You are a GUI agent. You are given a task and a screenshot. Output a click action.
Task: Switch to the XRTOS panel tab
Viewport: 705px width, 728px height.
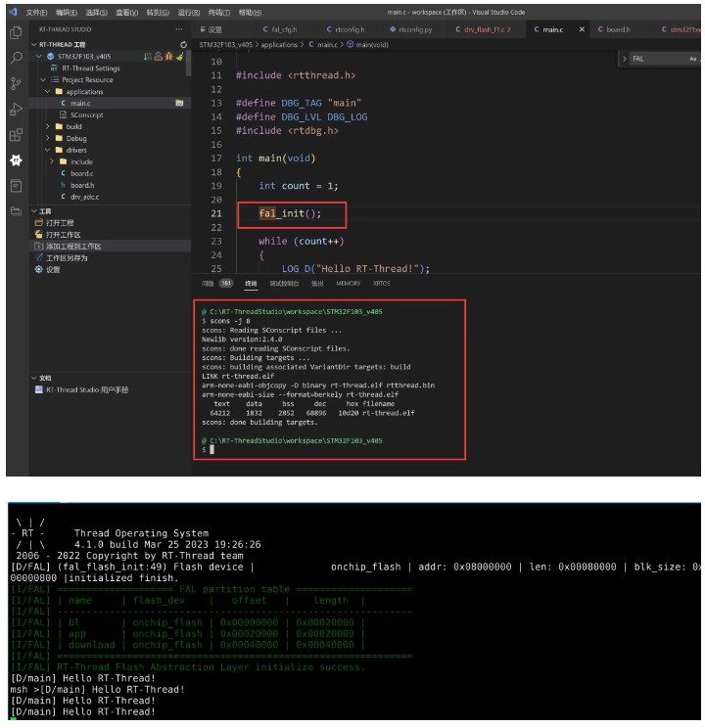tap(382, 283)
